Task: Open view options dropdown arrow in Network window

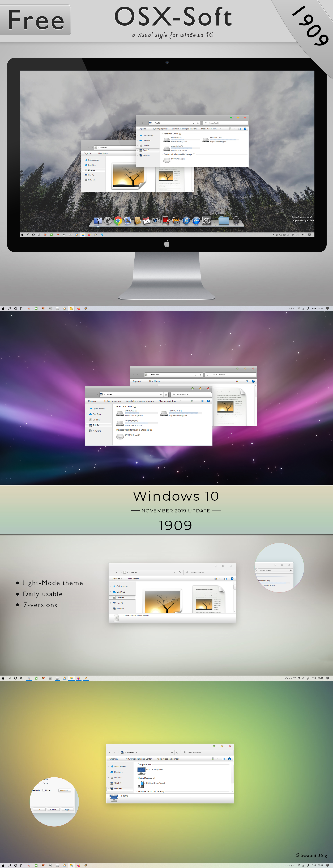Action: [217, 759]
